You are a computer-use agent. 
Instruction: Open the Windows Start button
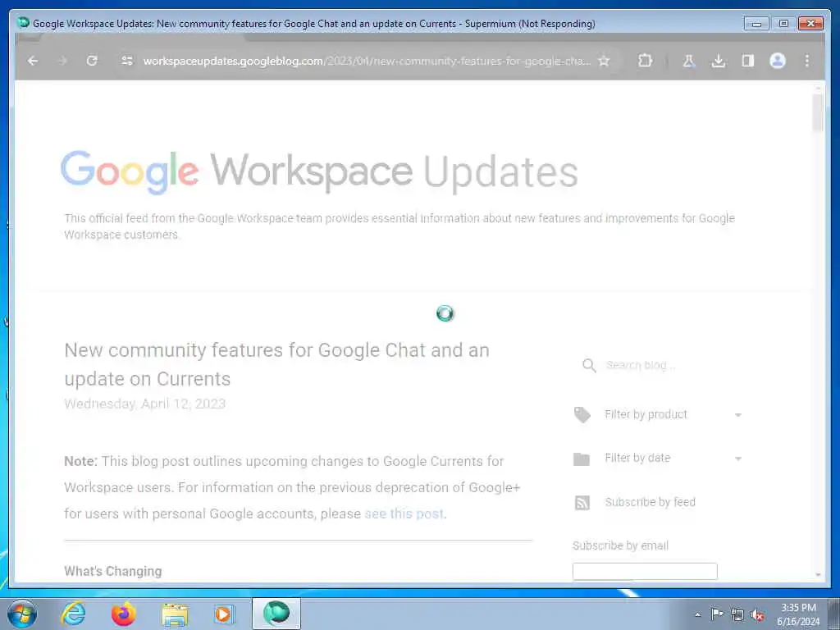point(22,614)
